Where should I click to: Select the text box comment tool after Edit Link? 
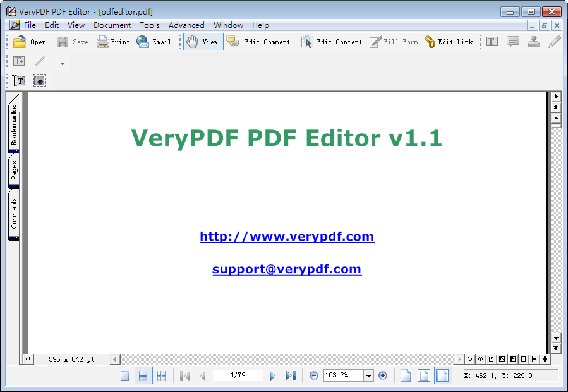(492, 42)
